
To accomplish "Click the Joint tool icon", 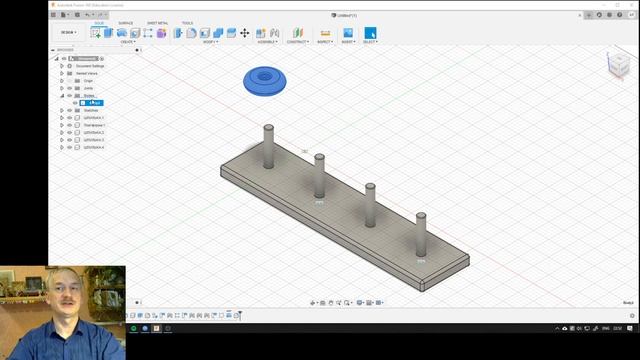I will [x=274, y=33].
